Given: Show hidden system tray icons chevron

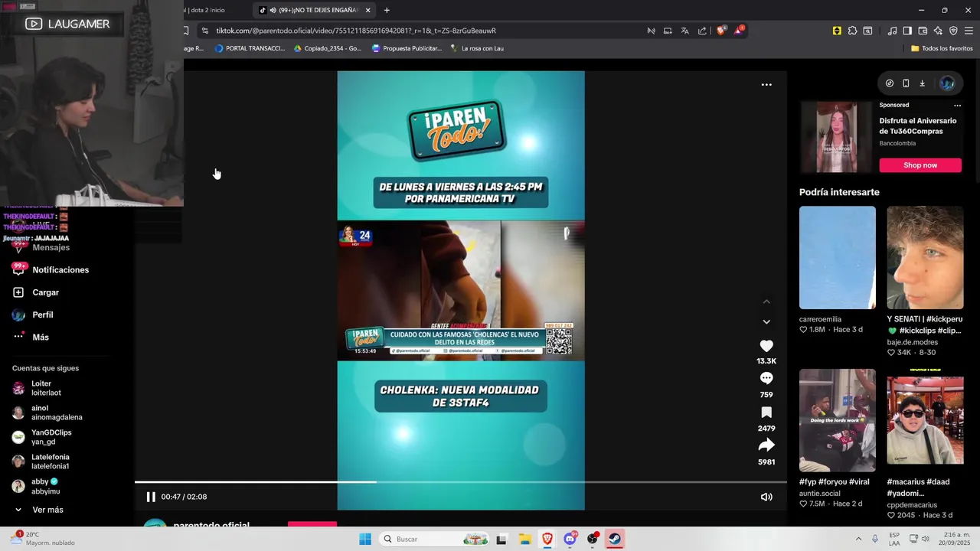Looking at the screenshot, I should 858,539.
